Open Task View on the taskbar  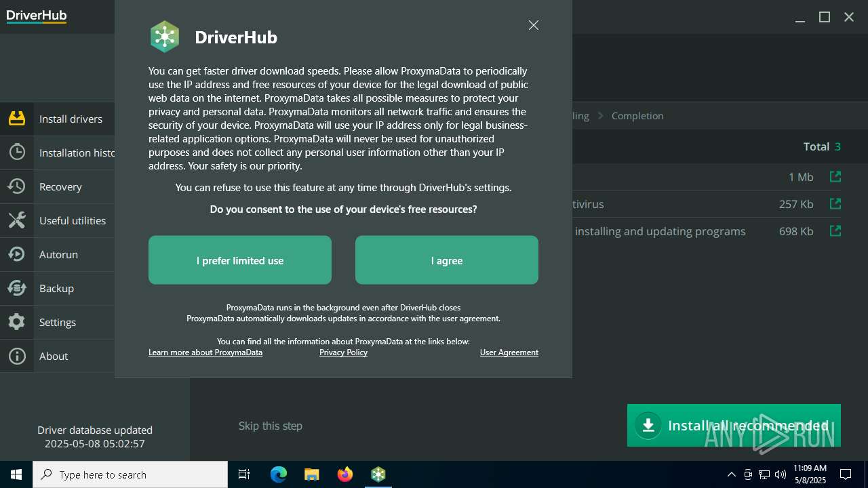pos(244,474)
